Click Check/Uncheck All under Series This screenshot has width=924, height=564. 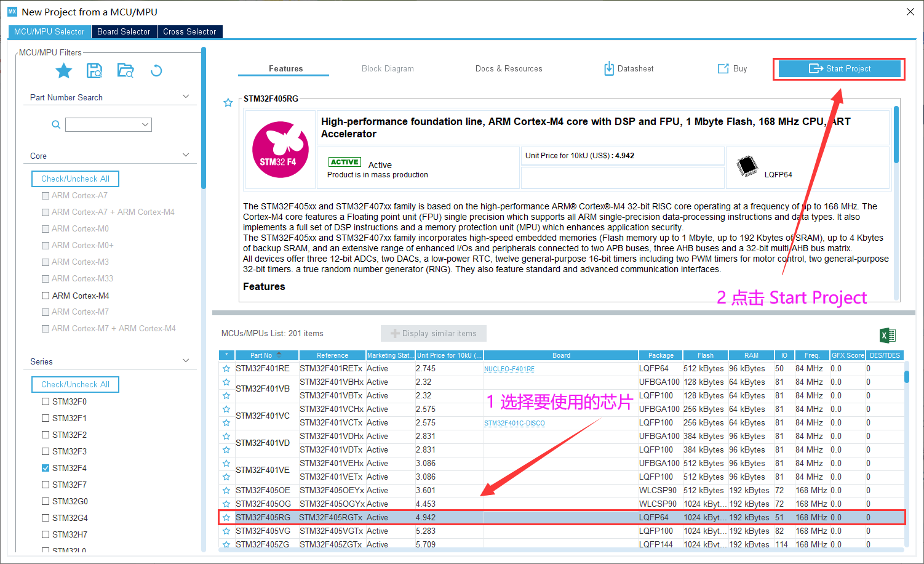tap(75, 385)
